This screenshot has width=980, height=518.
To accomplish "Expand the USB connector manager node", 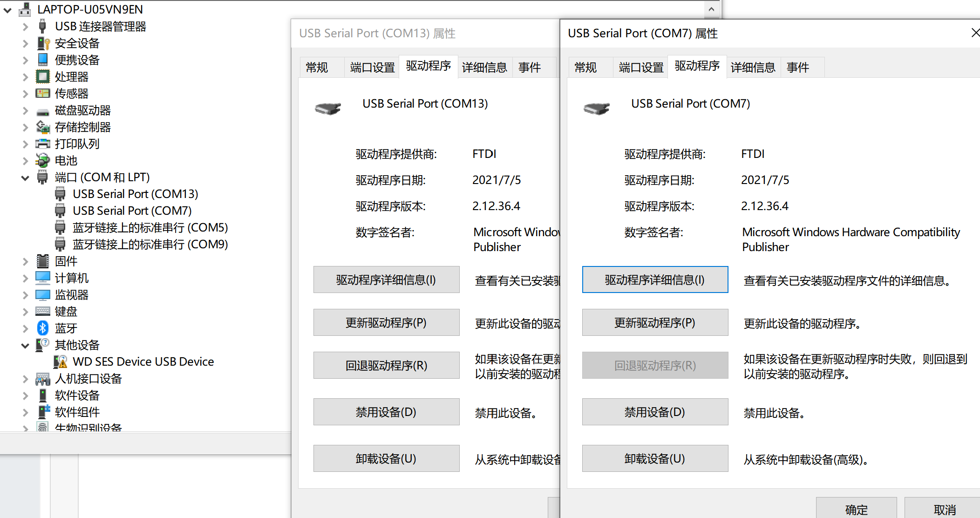I will (25, 27).
